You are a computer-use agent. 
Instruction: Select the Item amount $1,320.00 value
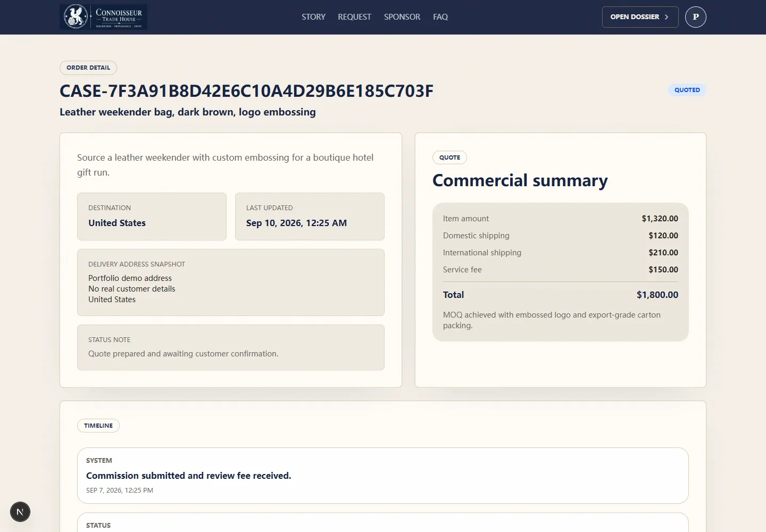(x=660, y=219)
